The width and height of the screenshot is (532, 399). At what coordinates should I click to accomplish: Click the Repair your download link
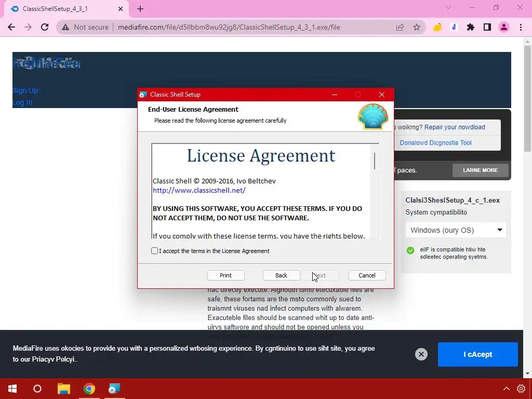click(x=455, y=127)
